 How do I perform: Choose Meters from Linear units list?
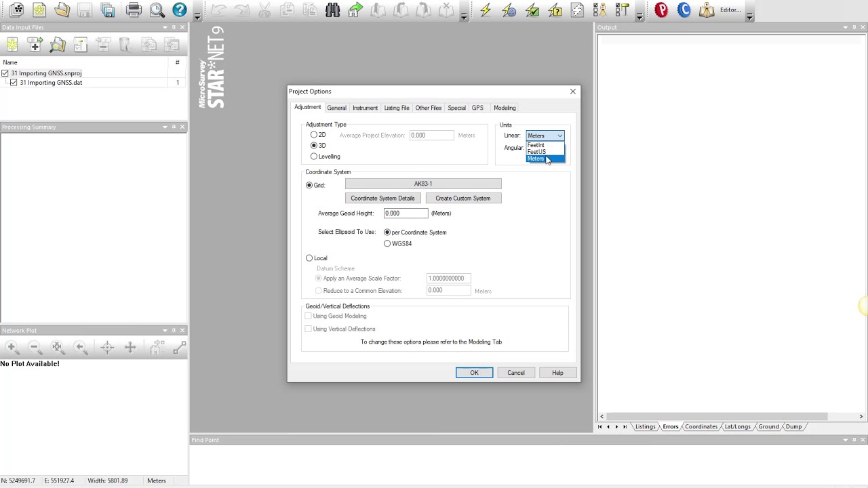pyautogui.click(x=545, y=159)
